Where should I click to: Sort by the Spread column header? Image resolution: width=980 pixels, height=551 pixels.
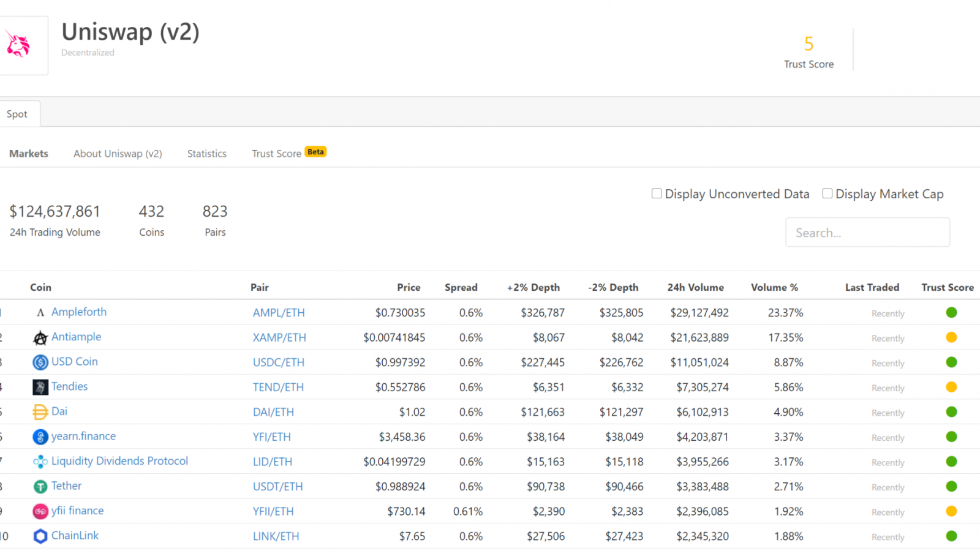(461, 288)
